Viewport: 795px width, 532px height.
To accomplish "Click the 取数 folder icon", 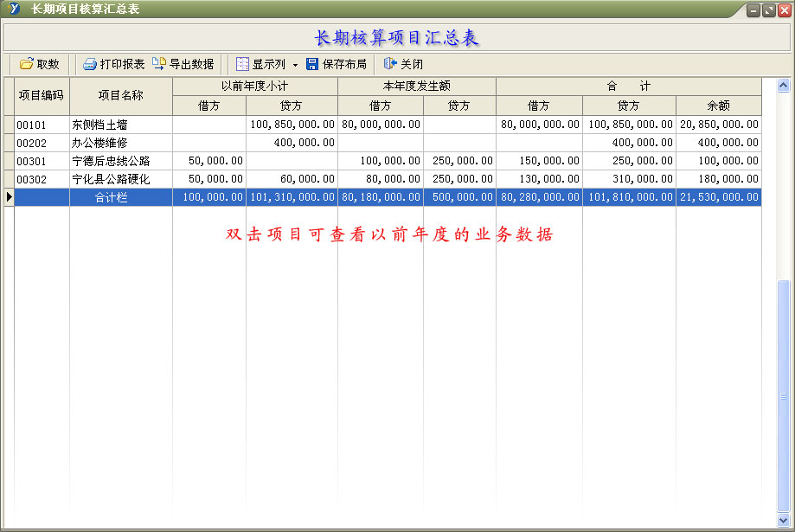I will pyautogui.click(x=26, y=64).
